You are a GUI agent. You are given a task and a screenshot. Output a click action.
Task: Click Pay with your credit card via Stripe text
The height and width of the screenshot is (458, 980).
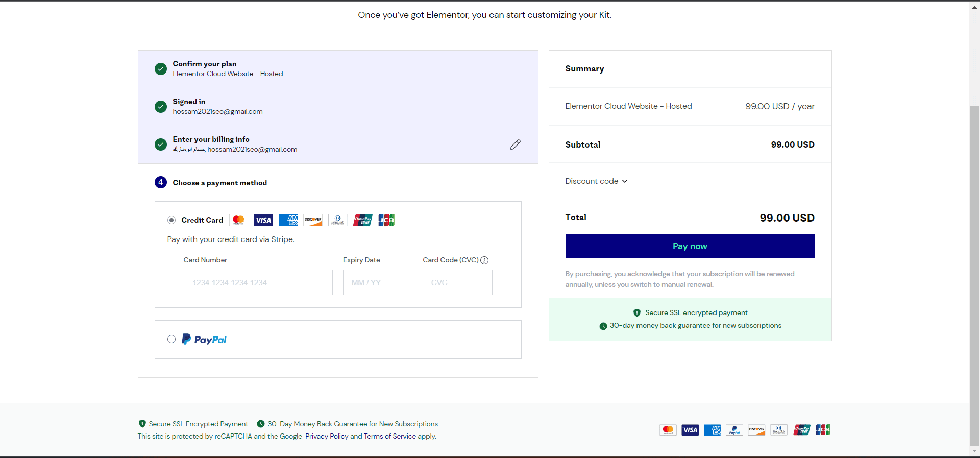point(231,239)
